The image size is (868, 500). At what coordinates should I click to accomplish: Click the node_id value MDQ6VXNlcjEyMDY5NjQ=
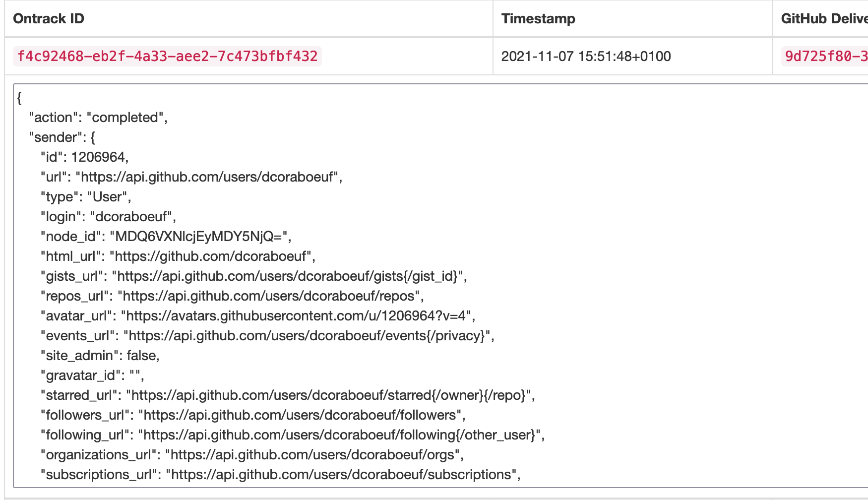(x=200, y=237)
